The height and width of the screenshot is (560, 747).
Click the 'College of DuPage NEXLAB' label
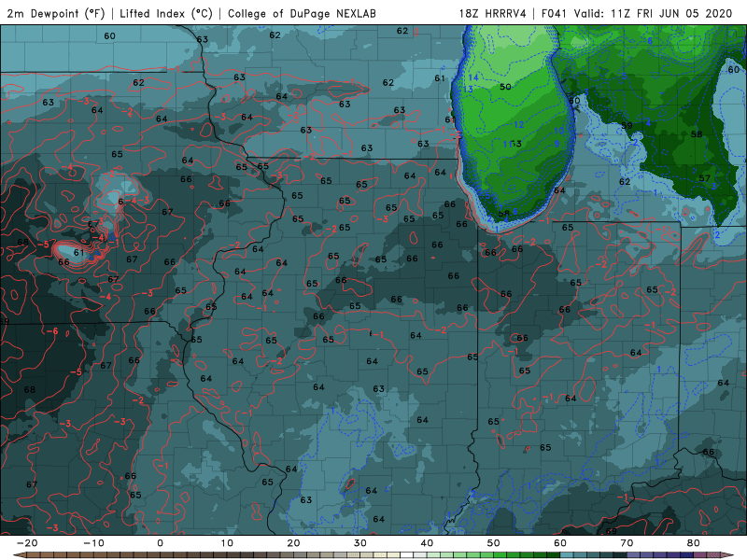(x=302, y=13)
